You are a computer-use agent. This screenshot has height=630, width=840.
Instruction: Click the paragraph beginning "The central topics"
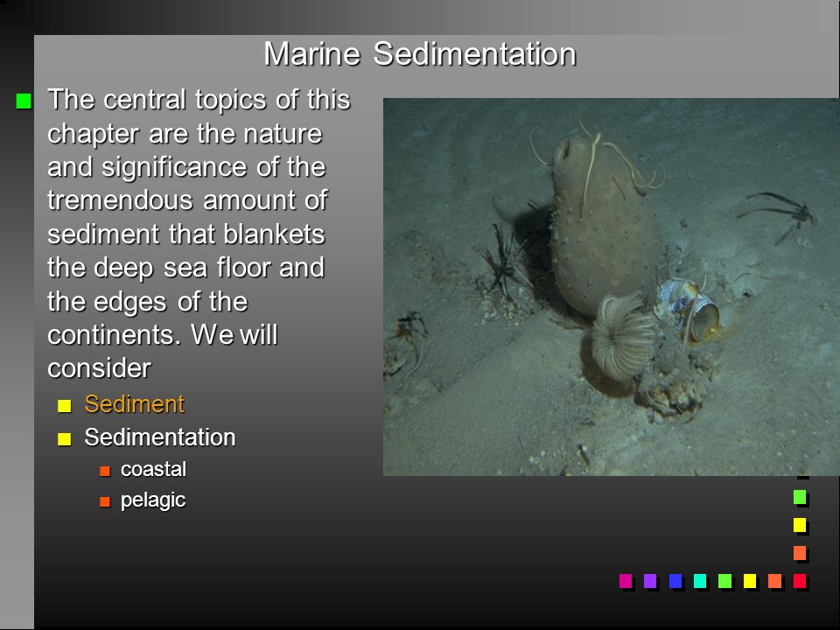click(199, 234)
